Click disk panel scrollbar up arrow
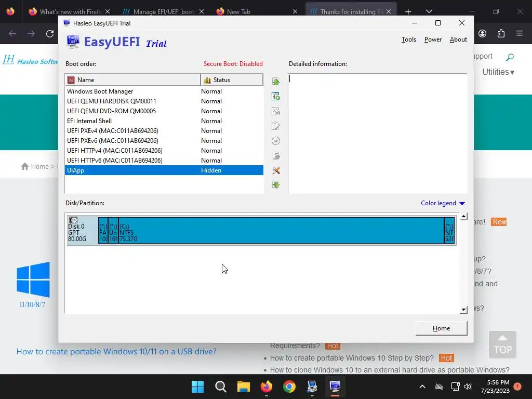This screenshot has width=532, height=399. [463, 217]
